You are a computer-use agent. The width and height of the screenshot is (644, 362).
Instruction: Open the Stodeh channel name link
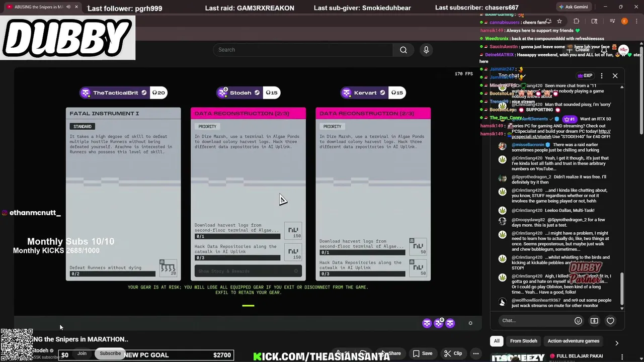tap(40, 350)
